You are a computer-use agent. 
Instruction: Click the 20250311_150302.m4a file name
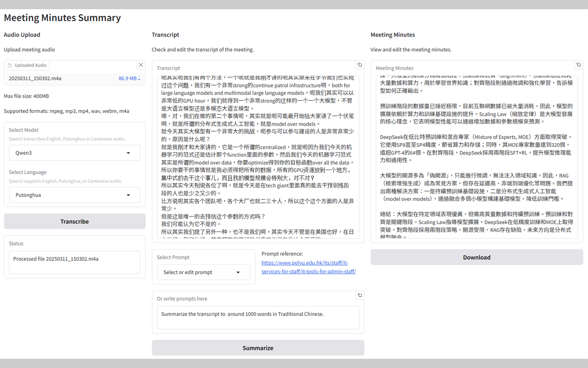pos(35,78)
